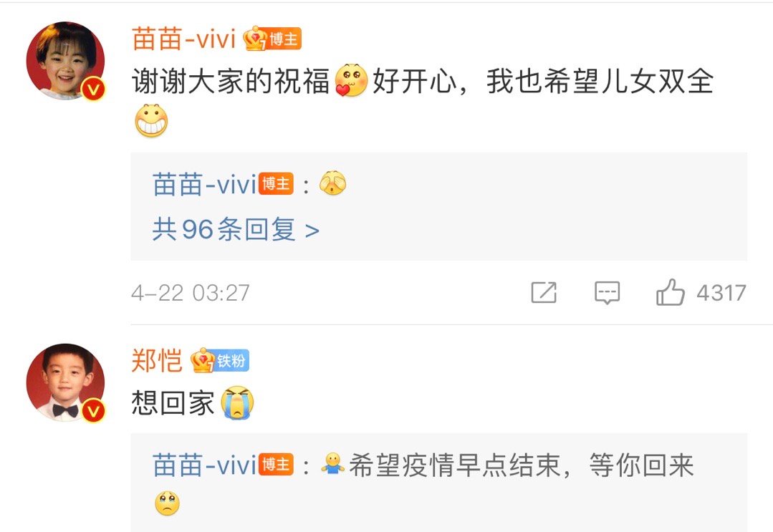The image size is (773, 532).
Task: Tap the orange 博主 badge in top comment header
Action: point(284,39)
